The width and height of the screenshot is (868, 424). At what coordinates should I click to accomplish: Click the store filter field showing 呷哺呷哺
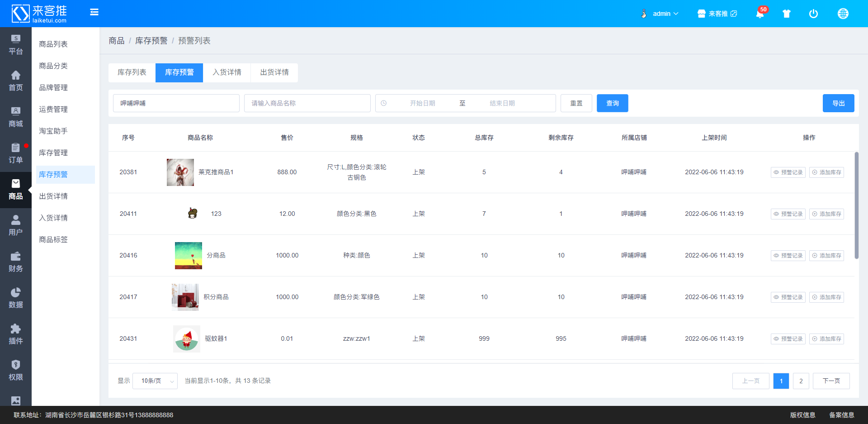tap(176, 103)
